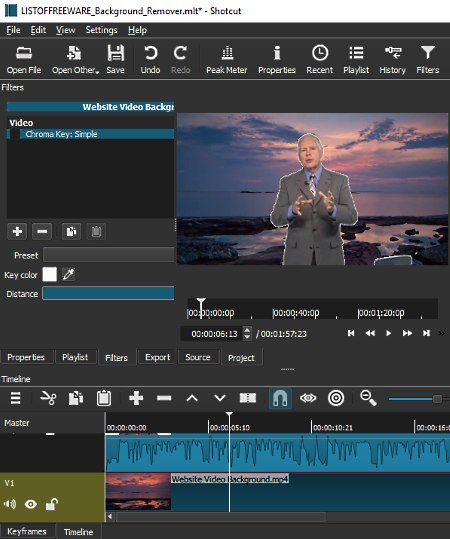Play the video preview
Viewport: 450px width, 539px height.
pos(388,333)
